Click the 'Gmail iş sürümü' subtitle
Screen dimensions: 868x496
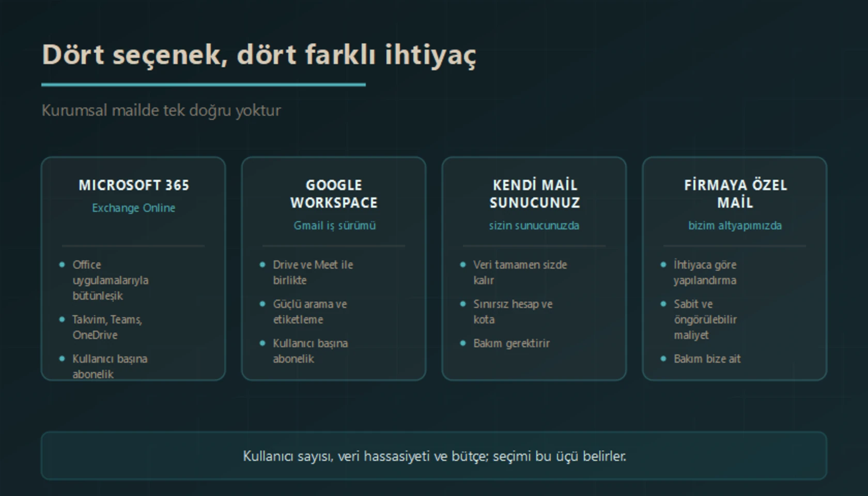(x=334, y=225)
